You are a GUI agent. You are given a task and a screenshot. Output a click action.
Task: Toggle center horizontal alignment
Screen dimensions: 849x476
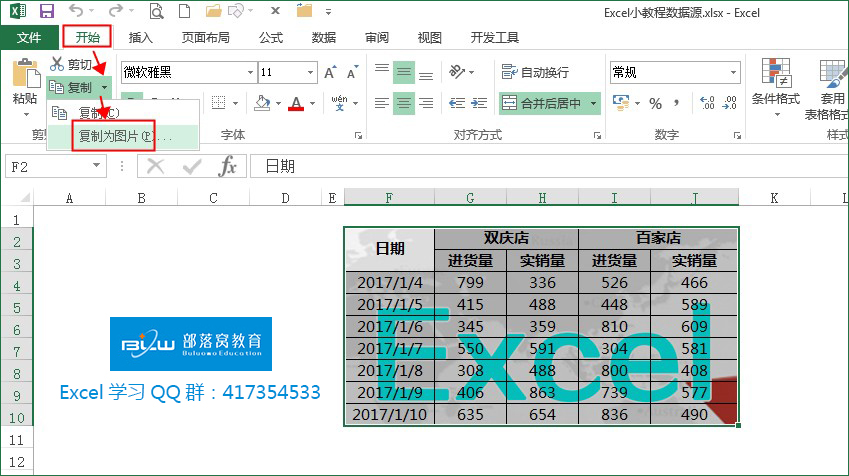pyautogui.click(x=403, y=103)
